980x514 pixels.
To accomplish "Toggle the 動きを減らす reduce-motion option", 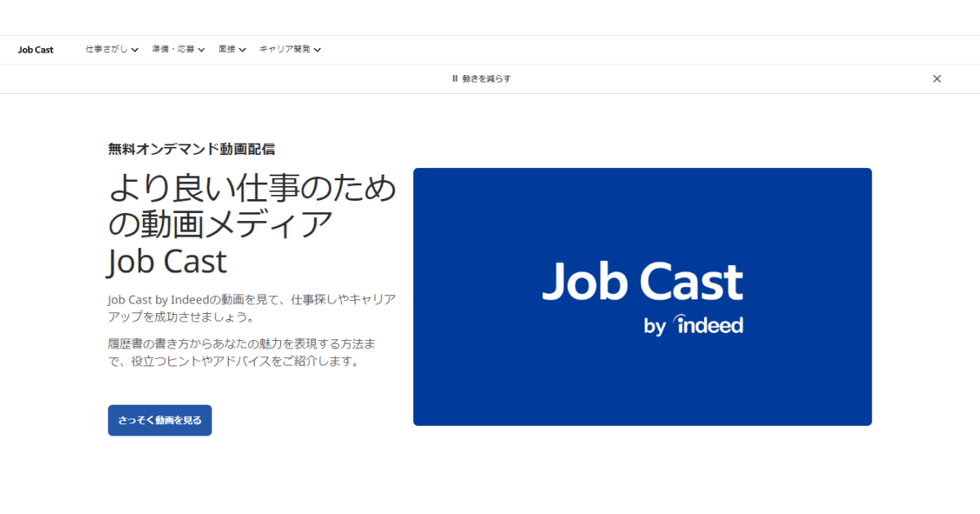I will [x=482, y=79].
